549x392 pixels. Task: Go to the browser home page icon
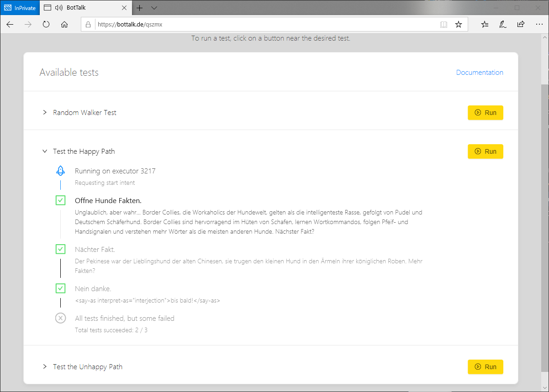click(64, 25)
